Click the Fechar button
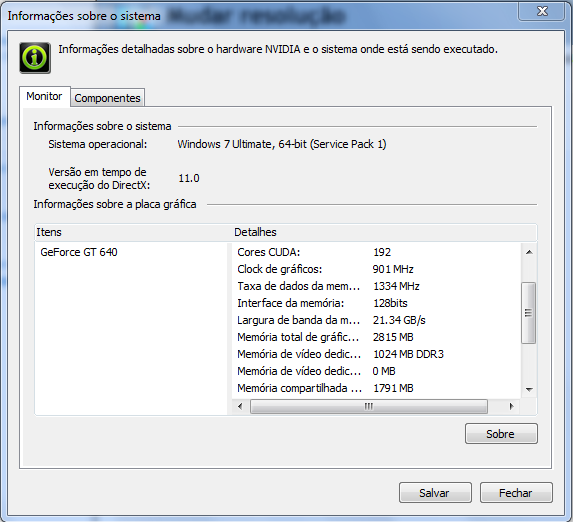This screenshot has height=522, width=573. (x=516, y=493)
